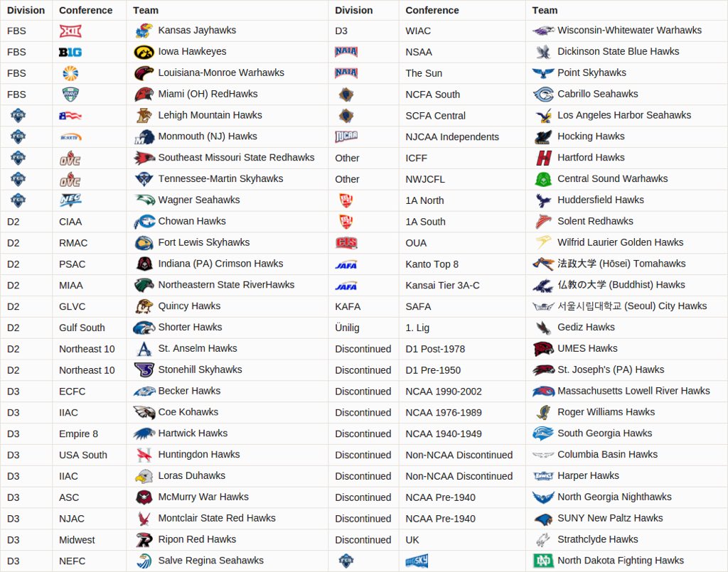Open the Tennessee-Martin Skyhawks team name
This screenshot has height=572, width=728.
[x=220, y=179]
